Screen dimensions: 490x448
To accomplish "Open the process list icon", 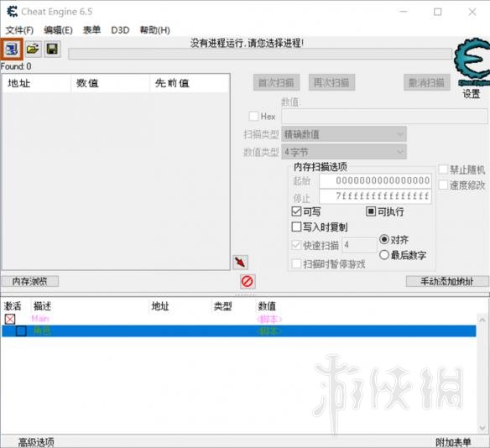I will pos(12,49).
